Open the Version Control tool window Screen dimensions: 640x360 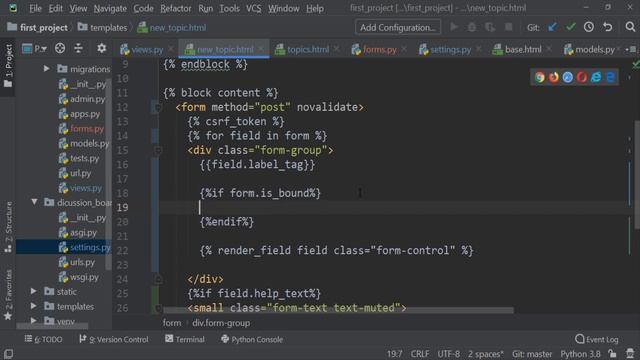click(x=113, y=339)
